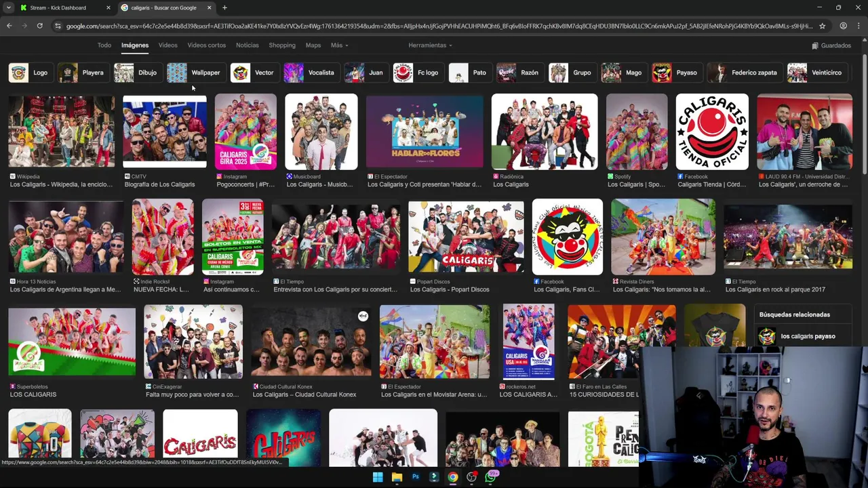Click the Entrevista con Los Caligaris caption
Viewport: 868px width, 488px height.
coord(335,289)
